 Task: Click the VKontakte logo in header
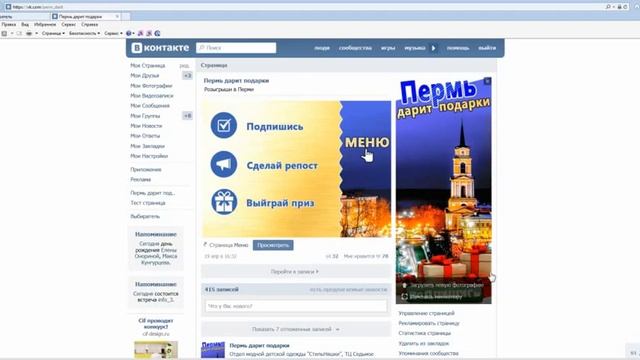click(160, 48)
